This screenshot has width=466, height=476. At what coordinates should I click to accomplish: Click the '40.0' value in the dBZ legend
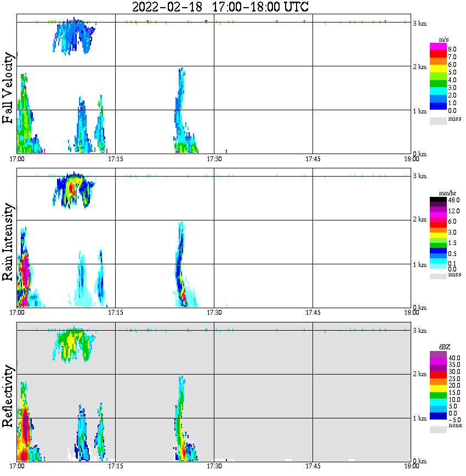[454, 358]
